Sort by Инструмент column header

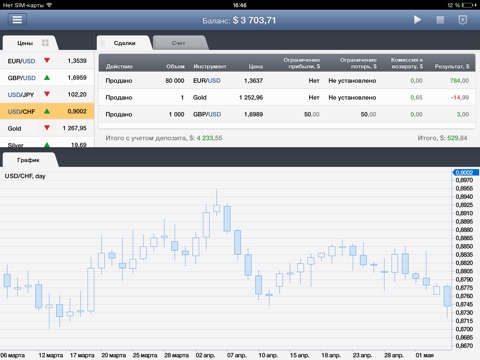tap(210, 66)
